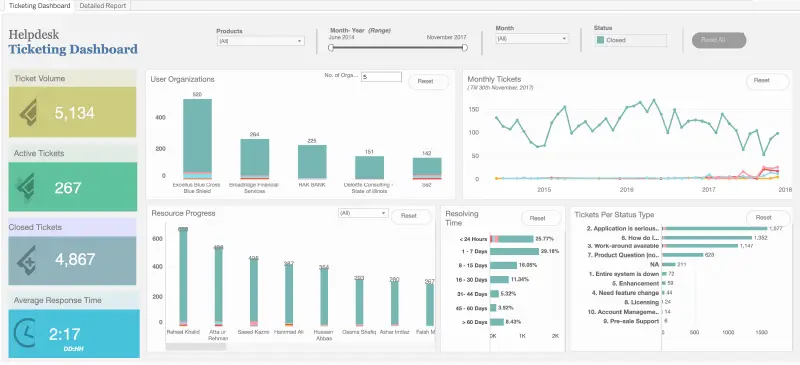Click the Helpdesk Ticketing Dashboard title

pos(73,42)
